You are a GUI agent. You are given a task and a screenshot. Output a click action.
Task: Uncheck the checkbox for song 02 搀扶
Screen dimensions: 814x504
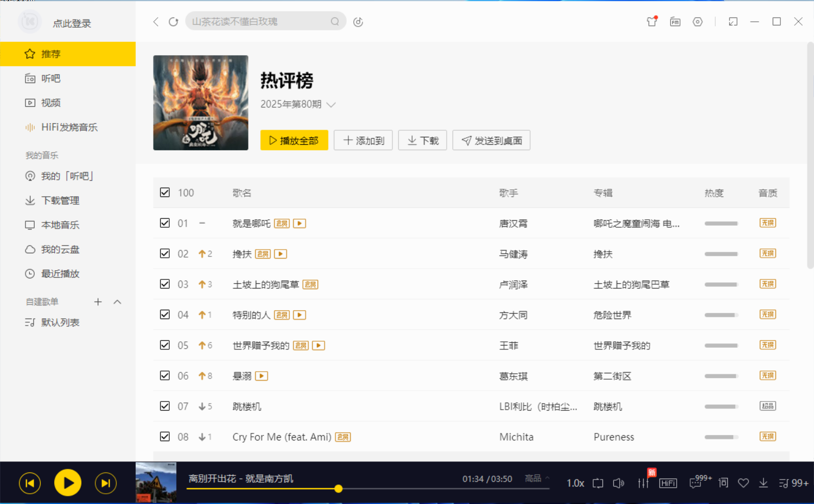click(165, 253)
